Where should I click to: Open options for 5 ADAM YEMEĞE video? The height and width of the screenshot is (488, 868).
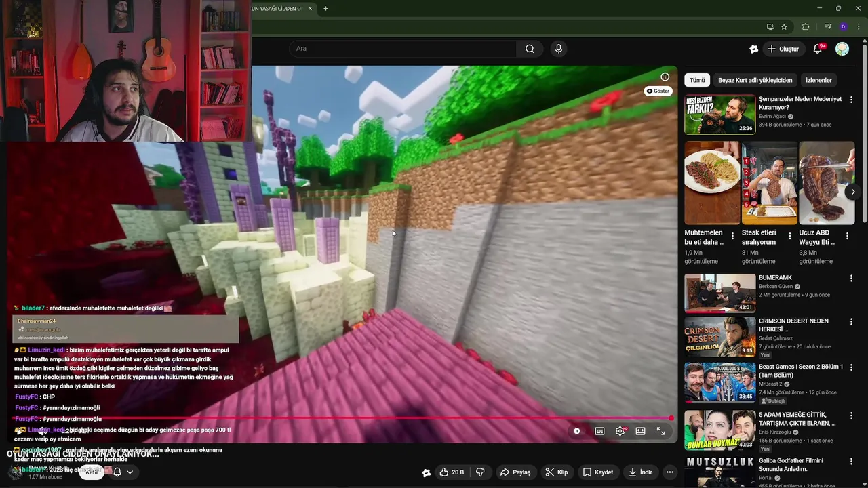[x=851, y=415]
